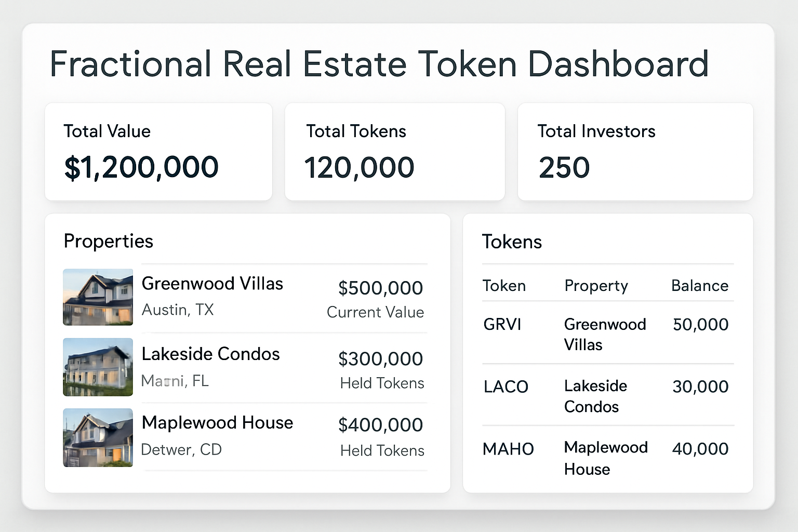Click the Token column header
Screen dimensions: 798x532
click(x=504, y=285)
